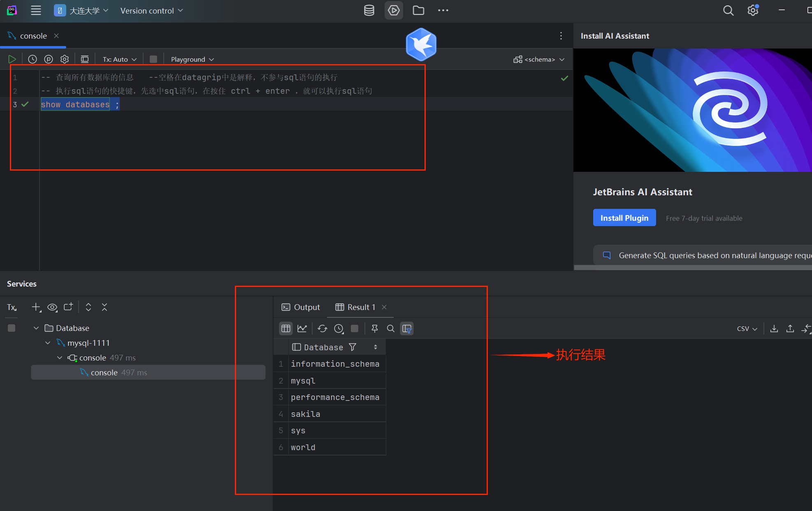Switch to the Output tab

(x=301, y=307)
